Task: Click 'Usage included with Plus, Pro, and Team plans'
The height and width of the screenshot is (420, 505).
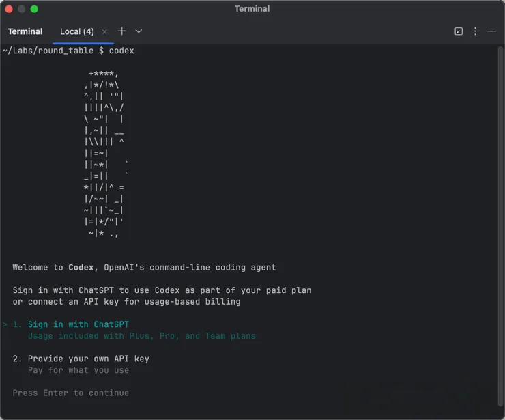Action: coord(142,336)
